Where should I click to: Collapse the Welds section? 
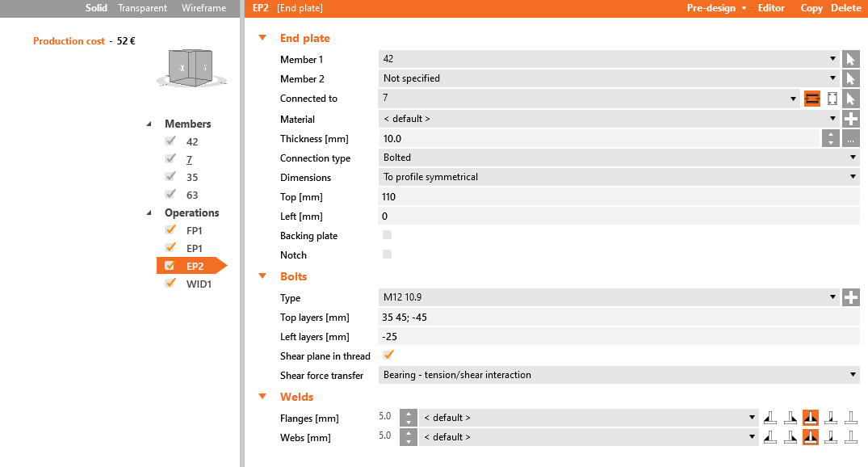pyautogui.click(x=262, y=396)
